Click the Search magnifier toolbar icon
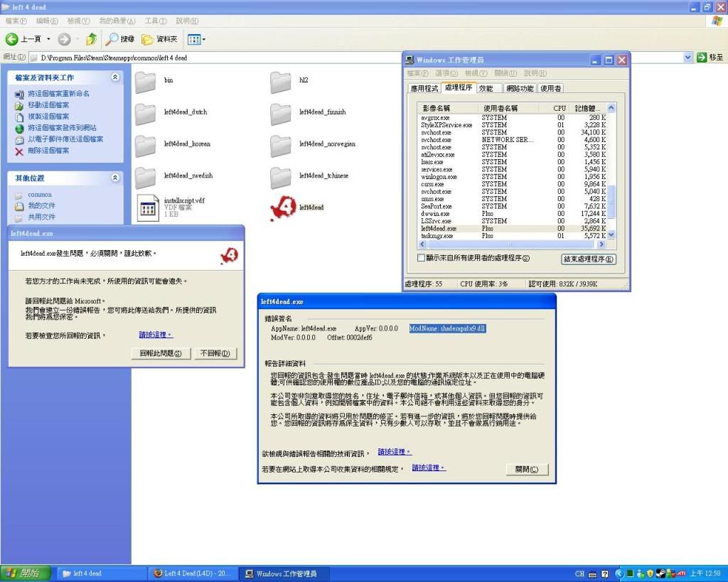The width and height of the screenshot is (728, 582). 112,39
